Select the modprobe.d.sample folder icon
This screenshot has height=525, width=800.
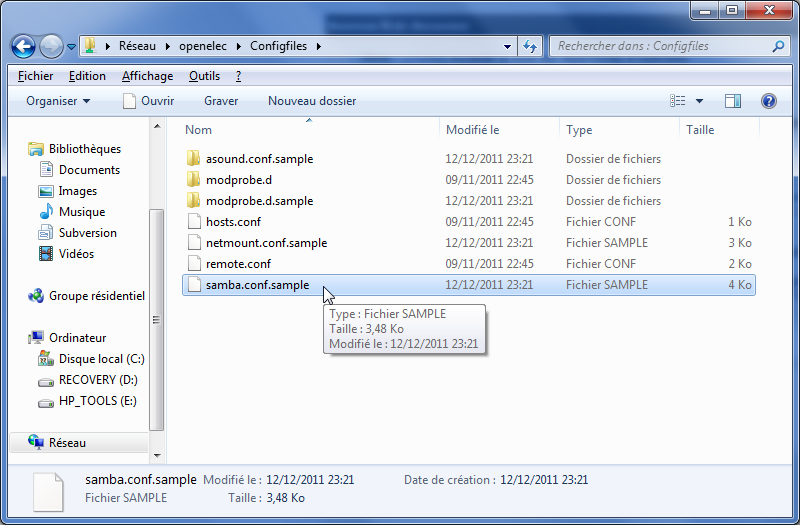click(193, 201)
